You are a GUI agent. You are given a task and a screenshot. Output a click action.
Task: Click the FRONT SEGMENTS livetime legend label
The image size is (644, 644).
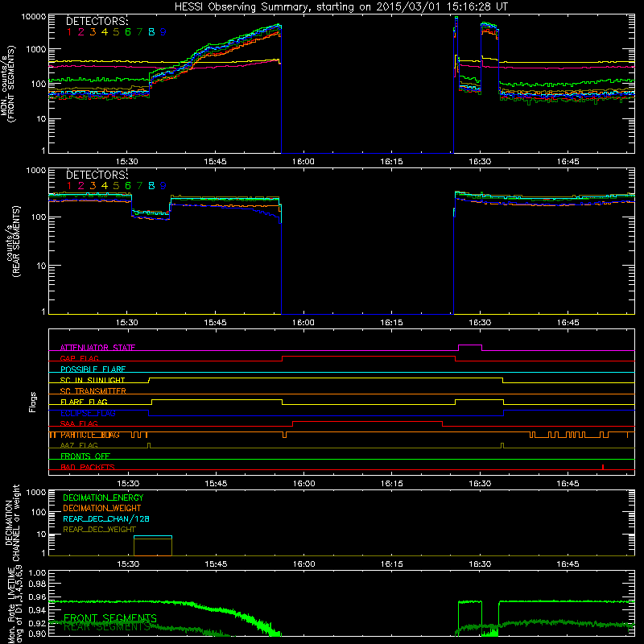(x=110, y=618)
